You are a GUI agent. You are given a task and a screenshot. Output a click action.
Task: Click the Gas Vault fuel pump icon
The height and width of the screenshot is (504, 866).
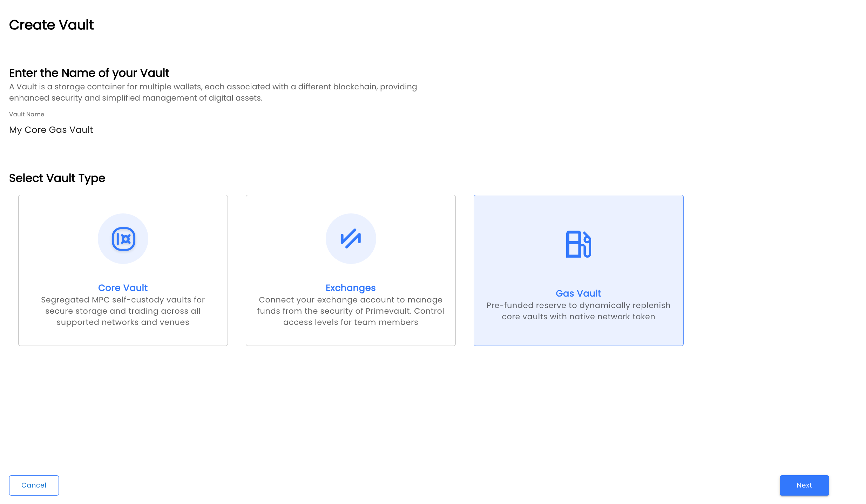pos(579,244)
